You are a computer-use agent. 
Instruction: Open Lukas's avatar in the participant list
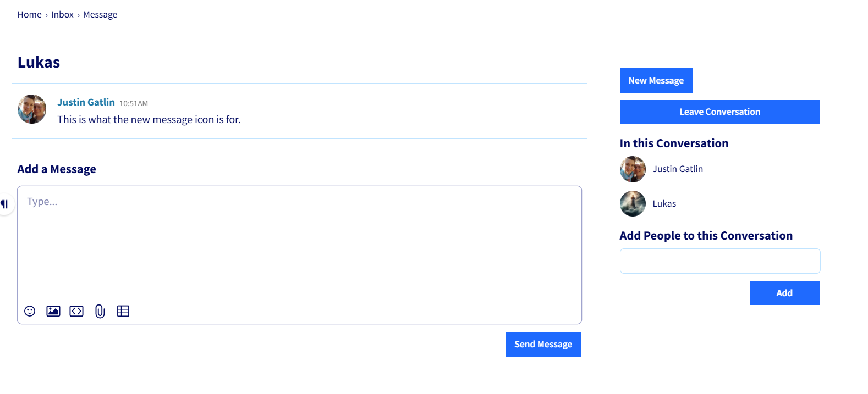pyautogui.click(x=633, y=203)
